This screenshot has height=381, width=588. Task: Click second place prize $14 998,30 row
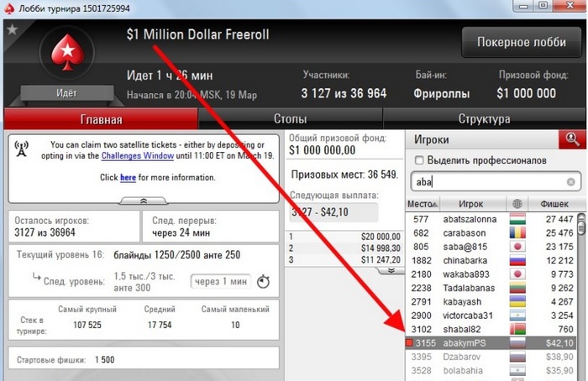point(344,248)
